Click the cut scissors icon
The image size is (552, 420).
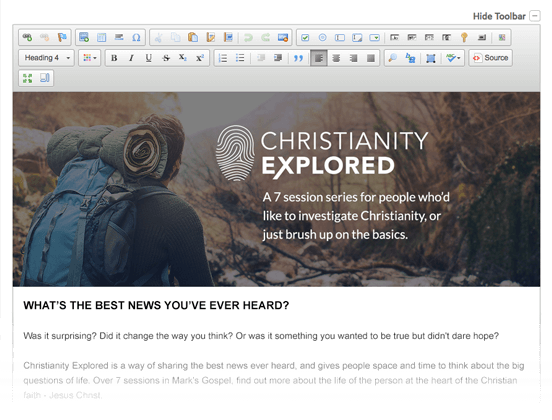tap(158, 37)
